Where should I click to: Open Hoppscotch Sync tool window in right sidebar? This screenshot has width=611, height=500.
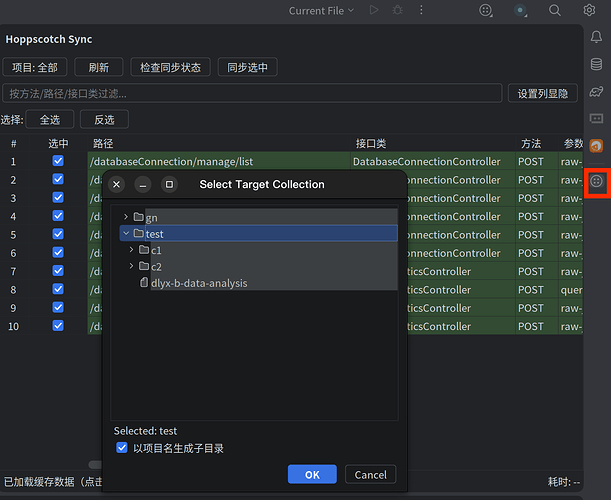(x=596, y=181)
